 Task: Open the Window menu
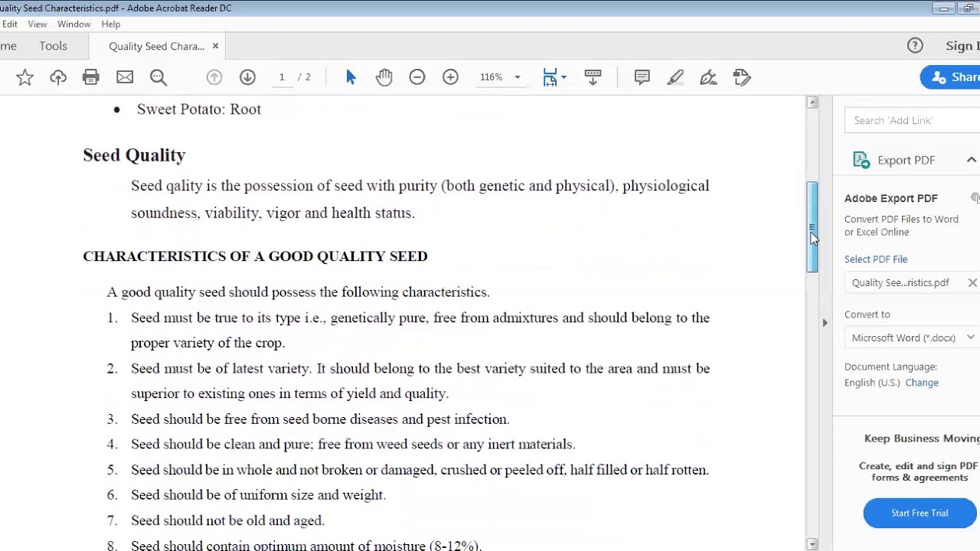(x=73, y=24)
